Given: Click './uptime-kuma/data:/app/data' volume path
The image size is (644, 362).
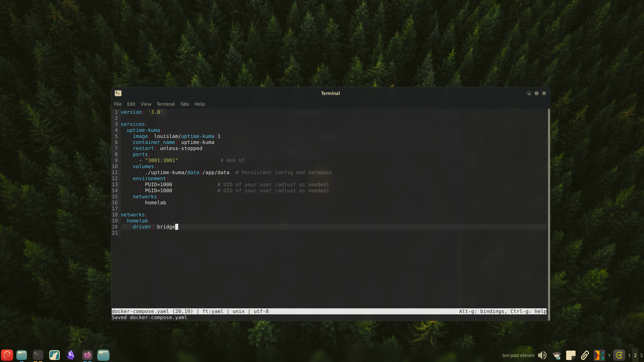Looking at the screenshot, I should (x=187, y=172).
